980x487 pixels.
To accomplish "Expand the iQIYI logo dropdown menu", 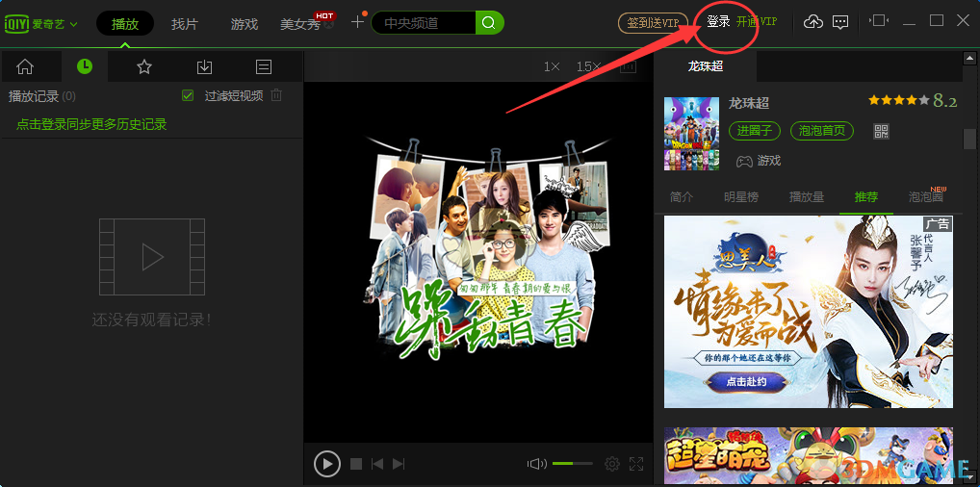I will click(x=73, y=24).
